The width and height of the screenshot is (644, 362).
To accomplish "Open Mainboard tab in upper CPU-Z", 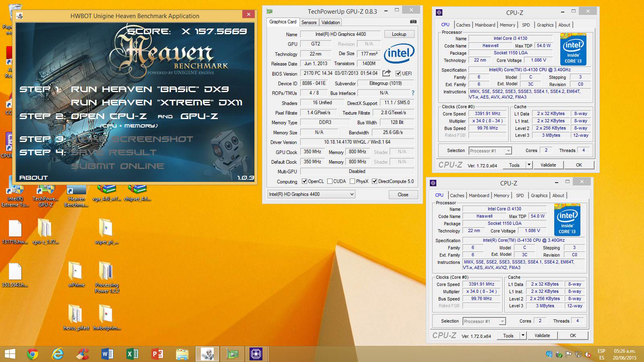I will (485, 25).
